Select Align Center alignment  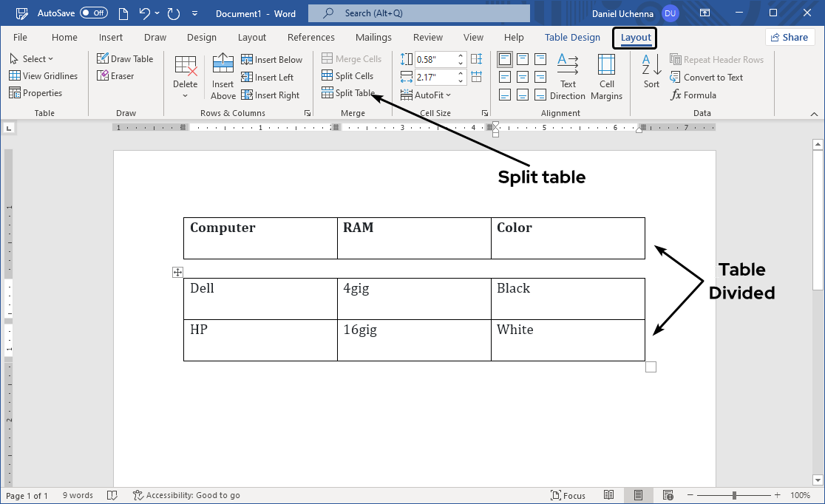point(523,76)
